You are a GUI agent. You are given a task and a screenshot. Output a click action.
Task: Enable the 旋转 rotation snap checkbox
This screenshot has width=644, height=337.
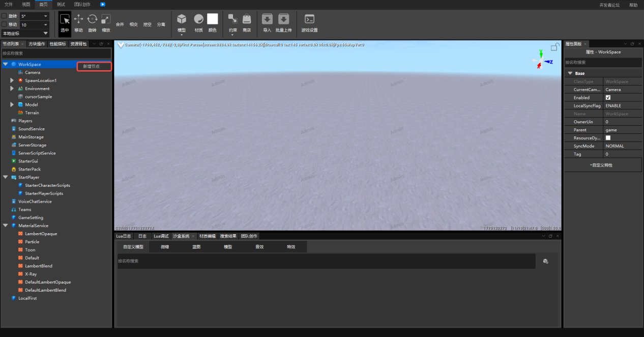click(x=5, y=16)
